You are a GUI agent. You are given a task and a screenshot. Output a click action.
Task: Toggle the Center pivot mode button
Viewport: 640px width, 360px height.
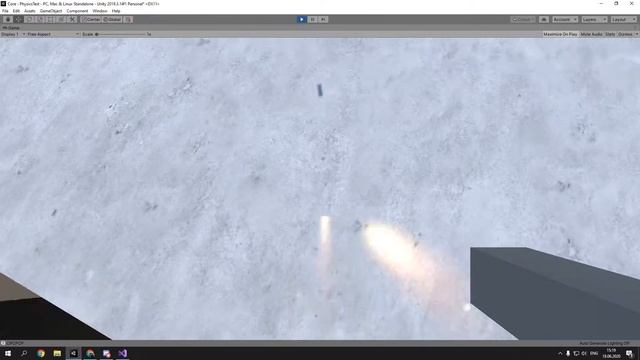[91, 19]
